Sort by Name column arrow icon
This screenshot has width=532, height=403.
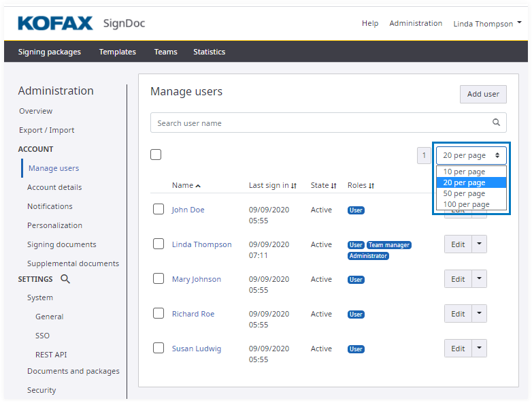tap(198, 186)
